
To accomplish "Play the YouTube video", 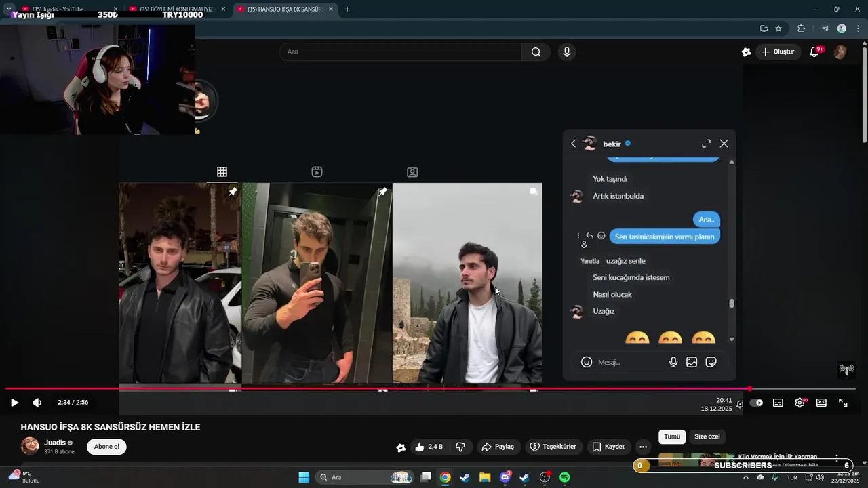I will [x=14, y=403].
